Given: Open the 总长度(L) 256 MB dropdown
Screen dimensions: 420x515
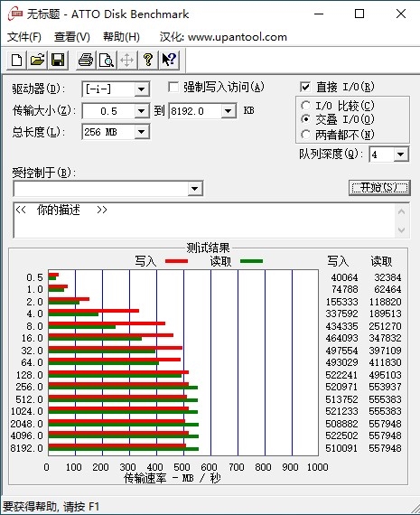Looking at the screenshot, I should [x=142, y=132].
